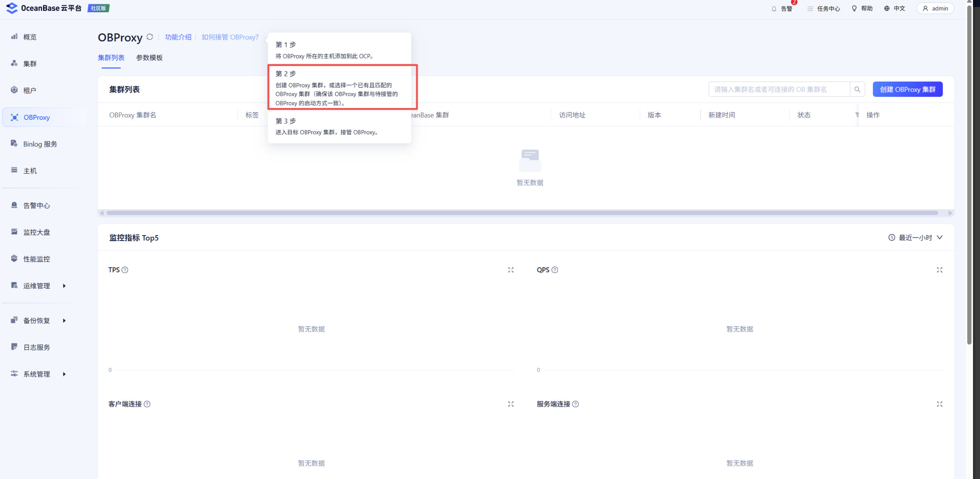Switch to the 参数模板 tab
This screenshot has height=479, width=980.
tap(149, 58)
